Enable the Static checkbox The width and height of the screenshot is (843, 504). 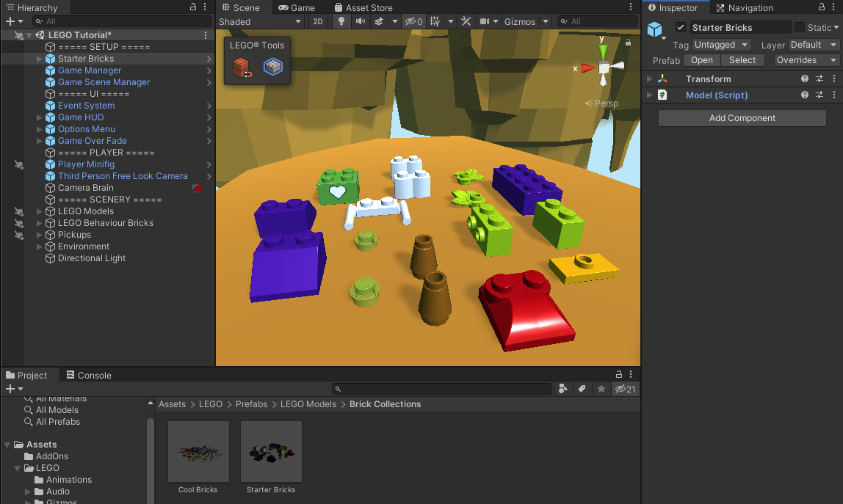click(x=800, y=28)
